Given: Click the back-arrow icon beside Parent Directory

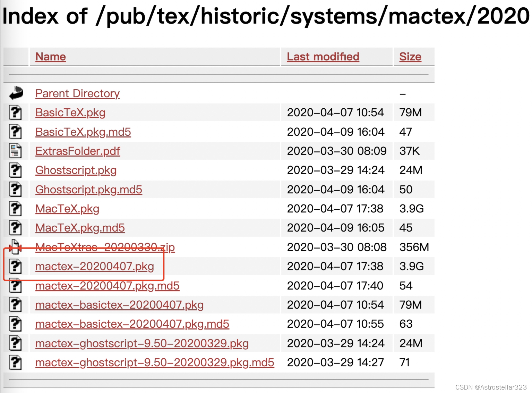Looking at the screenshot, I should point(15,94).
